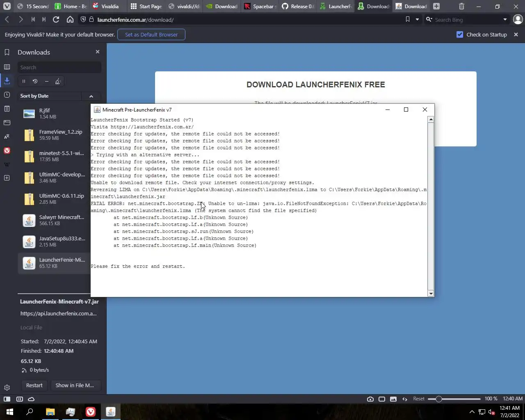The height and width of the screenshot is (420, 525).
Task: Open the Window panel in the sidebar
Action: click(x=7, y=123)
